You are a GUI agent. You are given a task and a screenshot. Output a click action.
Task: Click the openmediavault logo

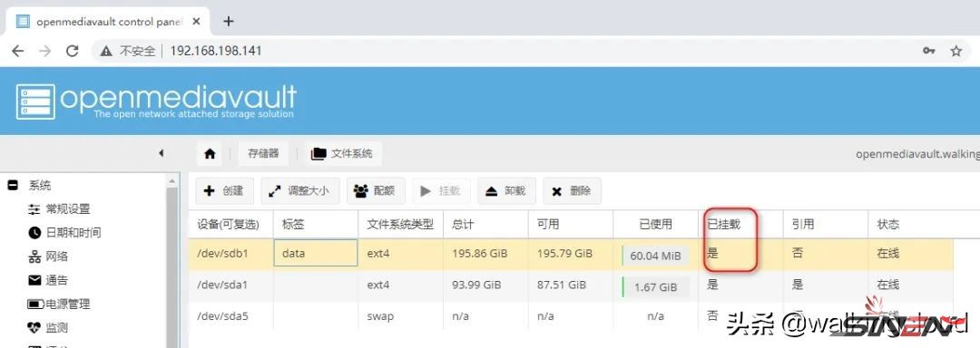point(156,101)
